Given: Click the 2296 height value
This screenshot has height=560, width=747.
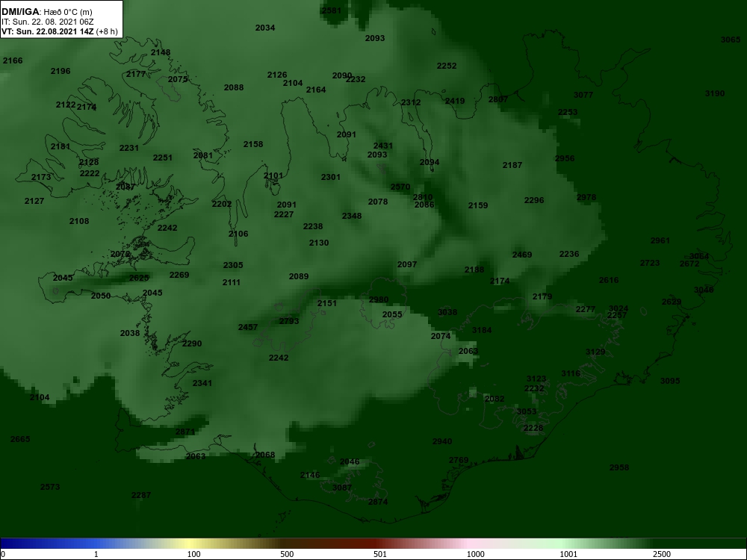Looking at the screenshot, I should coord(534,200).
